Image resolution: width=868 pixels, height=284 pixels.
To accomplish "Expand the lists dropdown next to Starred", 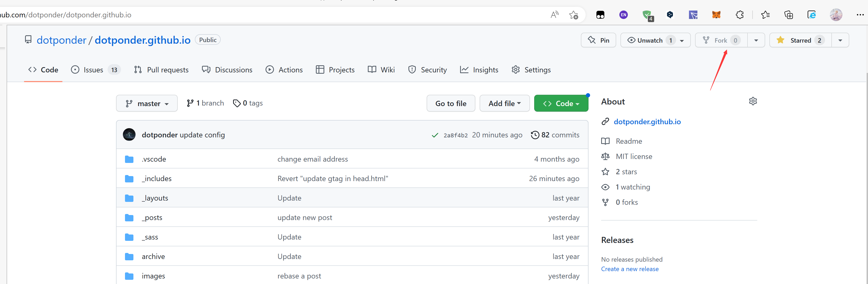I will tap(840, 40).
